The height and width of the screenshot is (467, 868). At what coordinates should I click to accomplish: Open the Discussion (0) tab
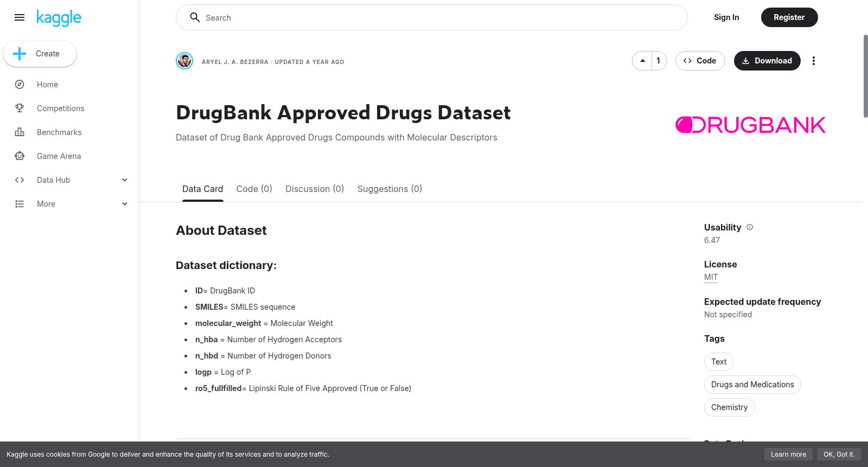(315, 189)
